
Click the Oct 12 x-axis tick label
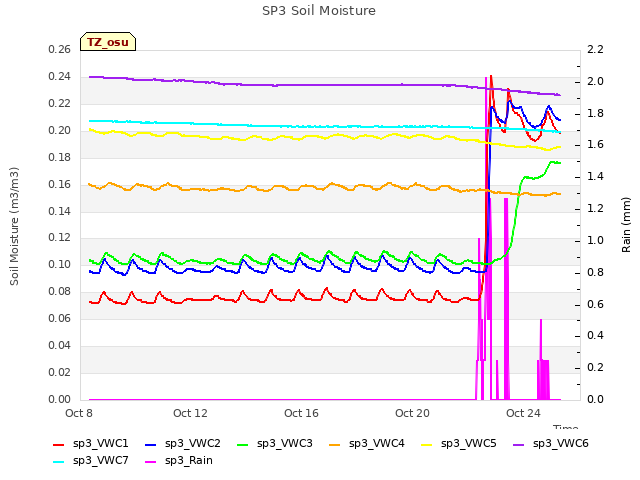click(190, 413)
